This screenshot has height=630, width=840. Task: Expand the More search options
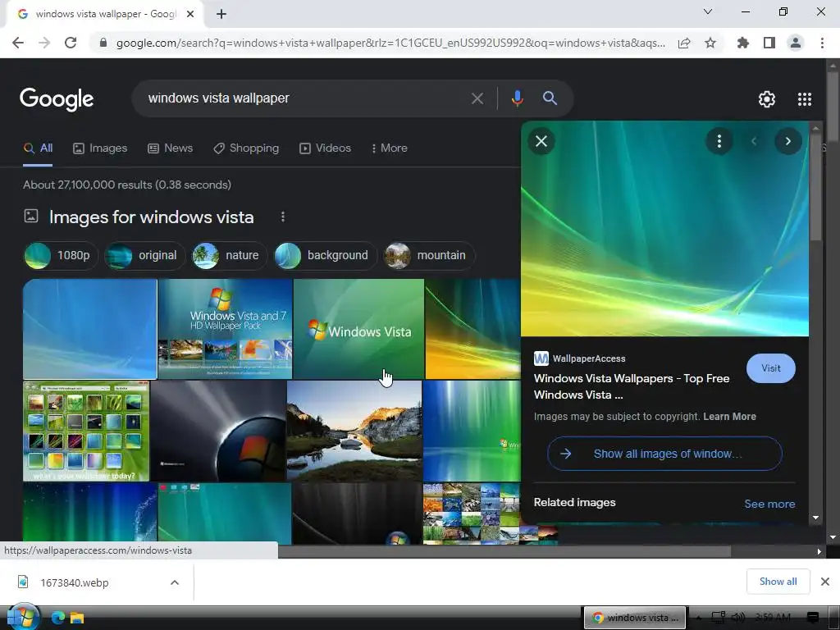click(390, 148)
